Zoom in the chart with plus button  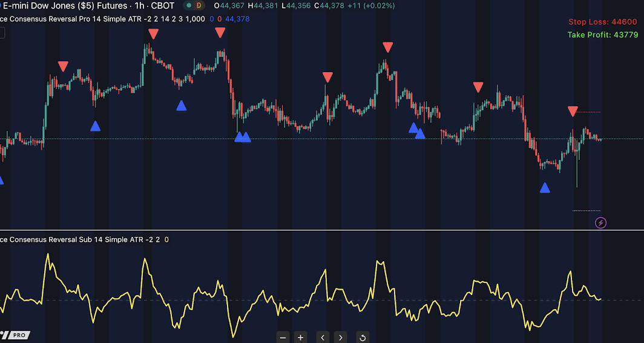coord(301,338)
